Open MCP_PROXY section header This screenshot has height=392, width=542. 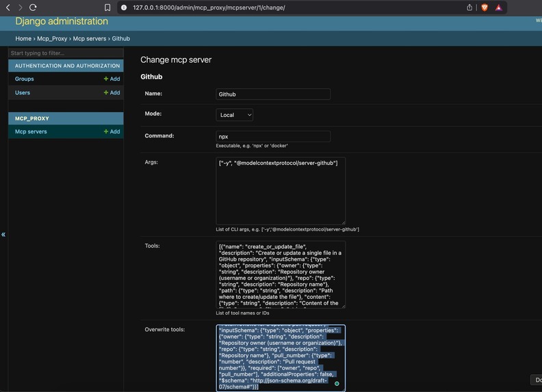pyautogui.click(x=31, y=118)
